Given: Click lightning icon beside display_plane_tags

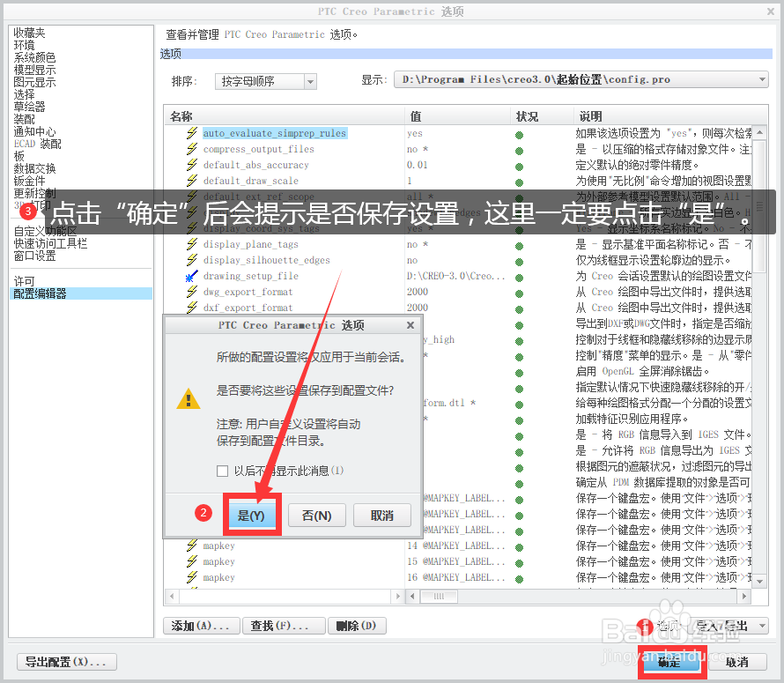Looking at the screenshot, I should pyautogui.click(x=191, y=244).
